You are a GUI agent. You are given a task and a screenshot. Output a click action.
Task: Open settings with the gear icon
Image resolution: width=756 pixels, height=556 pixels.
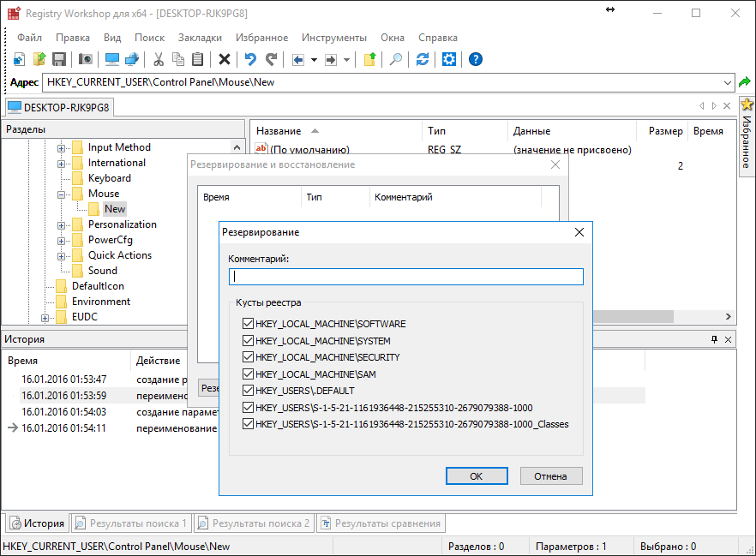pyautogui.click(x=449, y=59)
